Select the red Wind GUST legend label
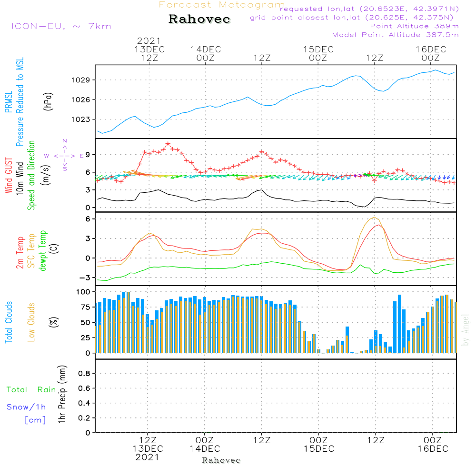This screenshot has height=476, width=476. pyautogui.click(x=8, y=177)
